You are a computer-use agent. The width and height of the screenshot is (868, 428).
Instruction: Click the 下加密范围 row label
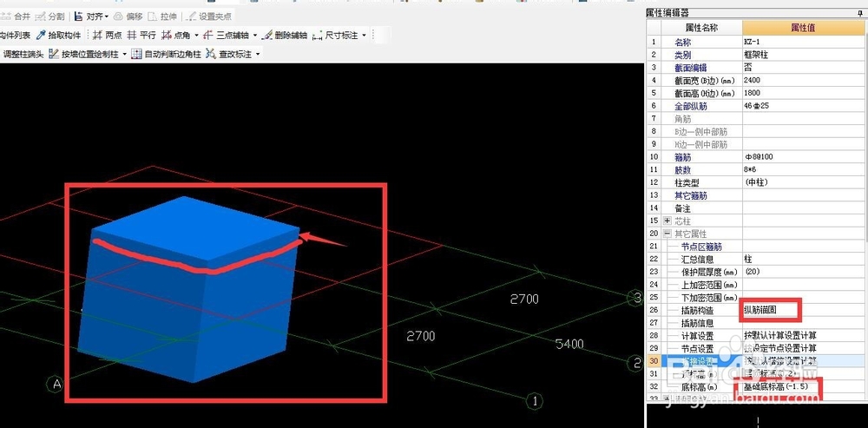click(709, 298)
